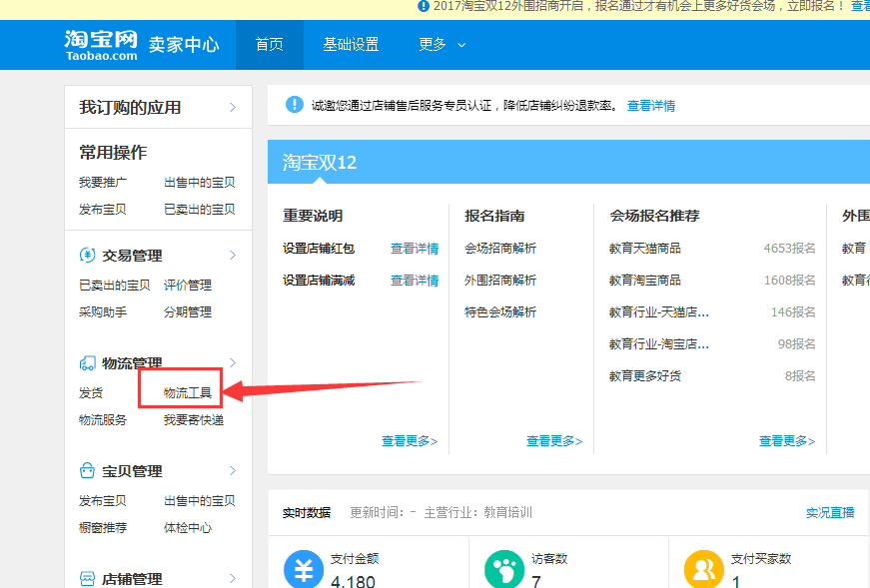This screenshot has width=870, height=588.
Task: Open 出售中的宝贝 under 常用操作
Action: click(199, 183)
